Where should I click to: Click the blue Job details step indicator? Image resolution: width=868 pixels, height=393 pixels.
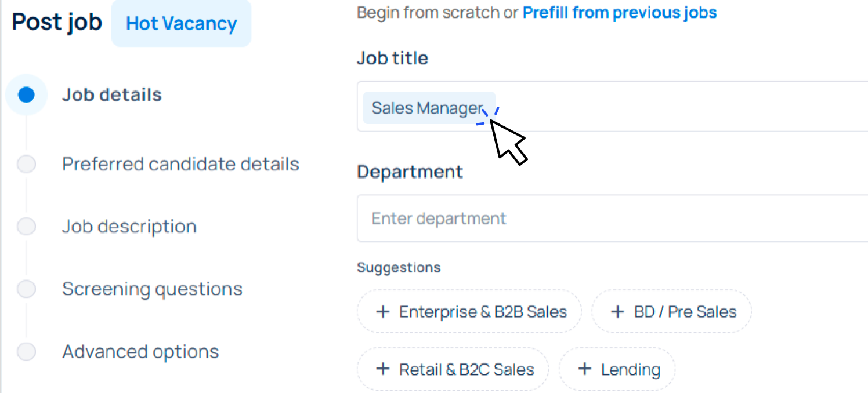(26, 95)
